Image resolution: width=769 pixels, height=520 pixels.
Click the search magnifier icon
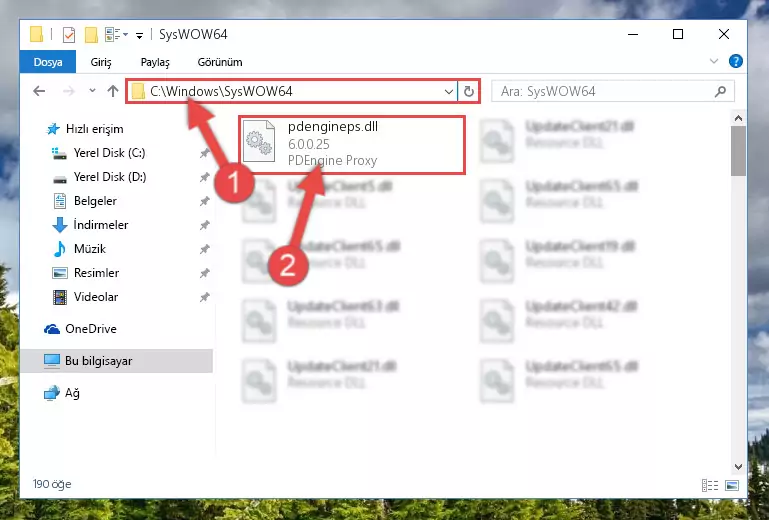(720, 91)
